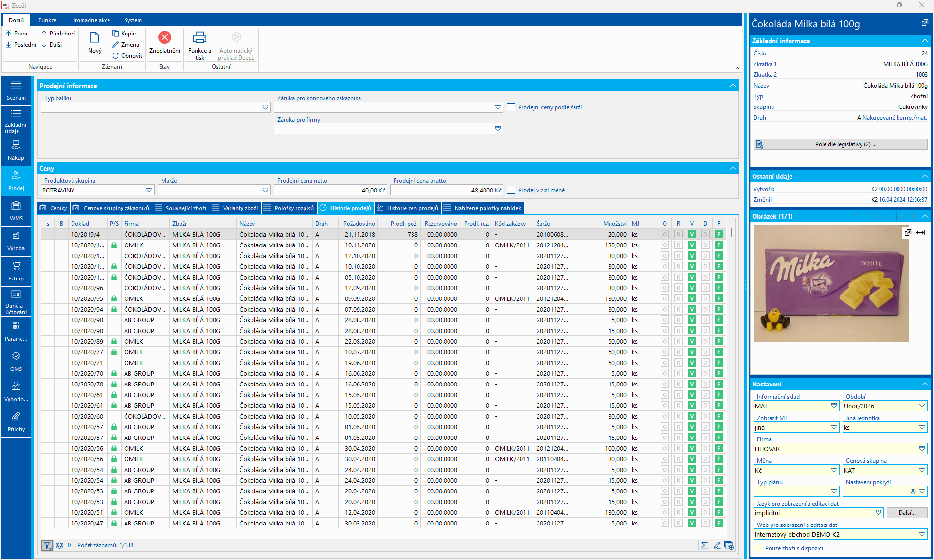This screenshot has width=934, height=560.
Task: Open the QMS sidebar section
Action: 16,362
